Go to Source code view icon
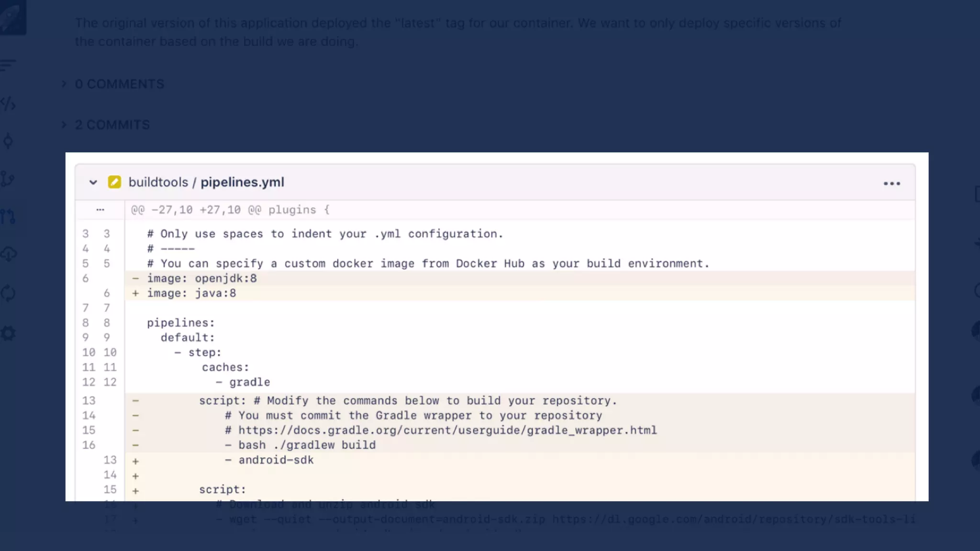The width and height of the screenshot is (980, 551). coord(8,104)
